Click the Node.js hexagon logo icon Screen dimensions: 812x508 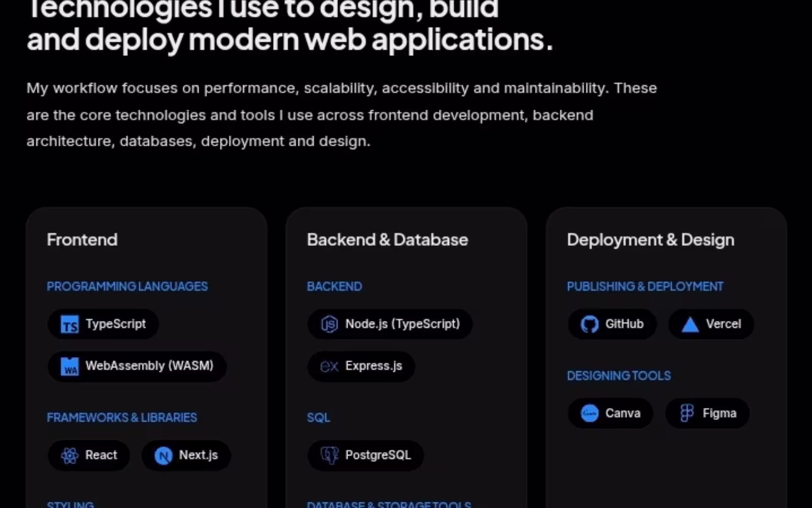(x=329, y=324)
